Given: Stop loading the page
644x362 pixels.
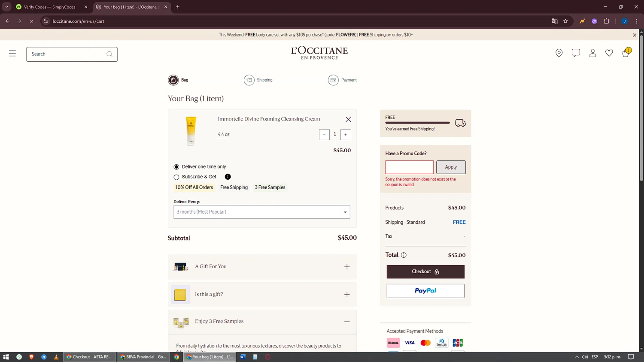Looking at the screenshot, I should (31, 21).
